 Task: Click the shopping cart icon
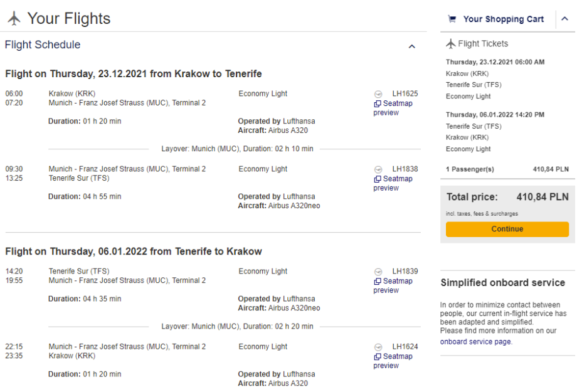click(x=452, y=19)
